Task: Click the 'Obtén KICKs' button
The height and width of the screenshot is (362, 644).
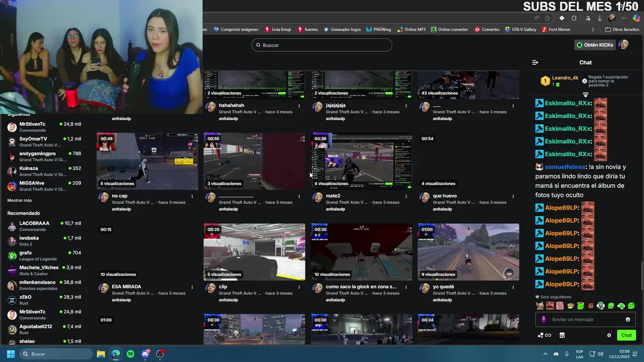Action: [595, 45]
